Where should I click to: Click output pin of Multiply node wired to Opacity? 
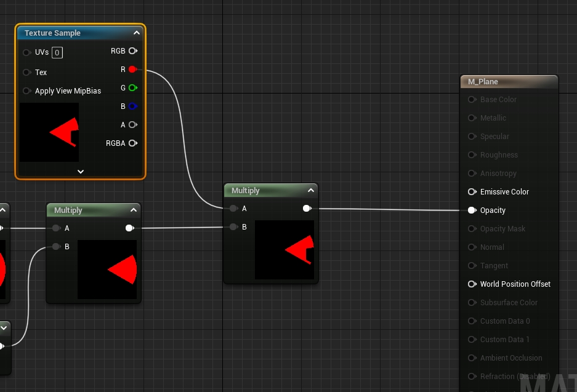coord(307,209)
